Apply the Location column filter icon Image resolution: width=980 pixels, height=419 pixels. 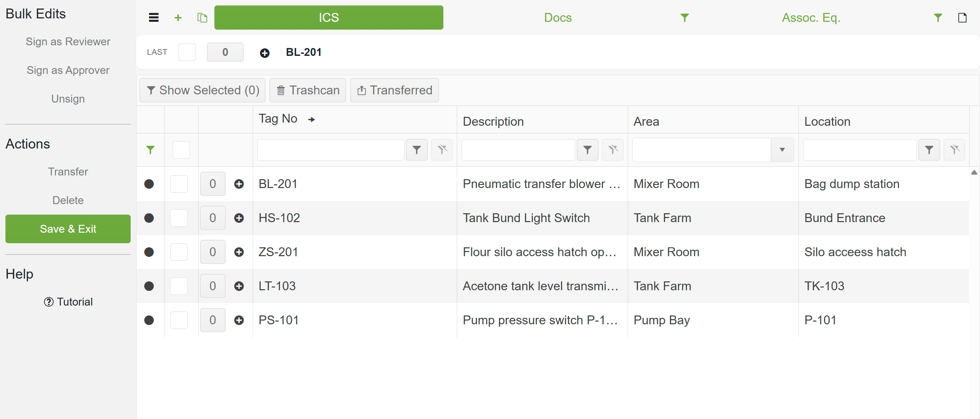point(929,150)
